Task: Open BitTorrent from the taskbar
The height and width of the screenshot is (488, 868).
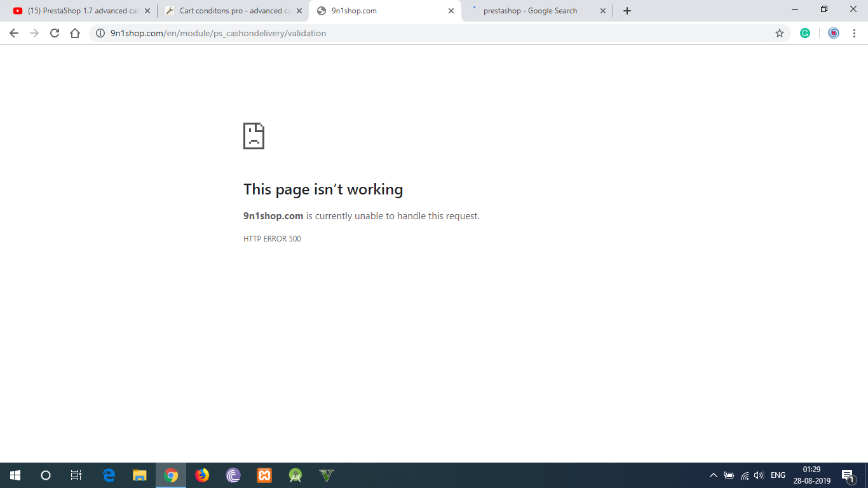Action: (x=233, y=475)
